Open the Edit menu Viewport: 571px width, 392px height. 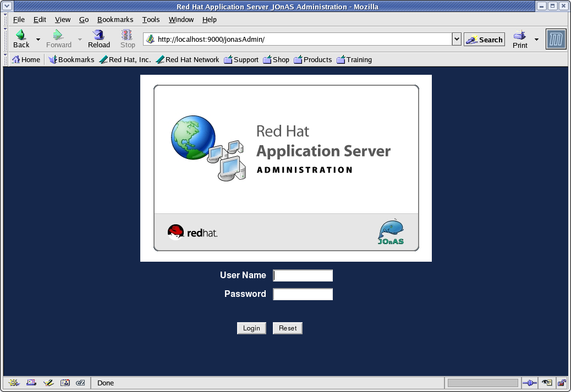coord(40,20)
